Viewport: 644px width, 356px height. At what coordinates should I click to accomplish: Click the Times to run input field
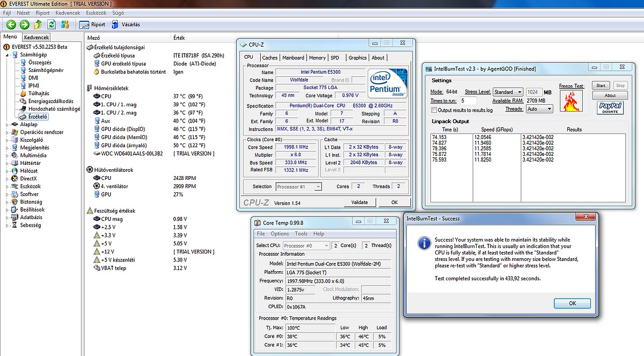(469, 101)
